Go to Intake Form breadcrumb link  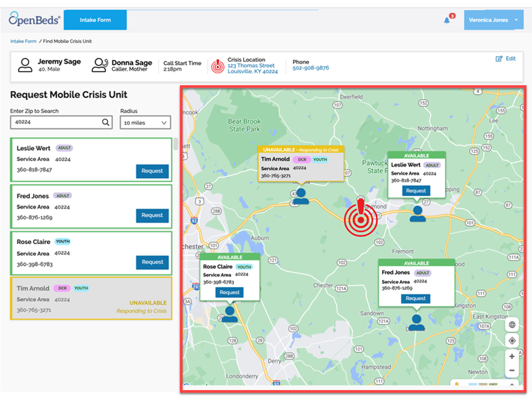coord(23,41)
